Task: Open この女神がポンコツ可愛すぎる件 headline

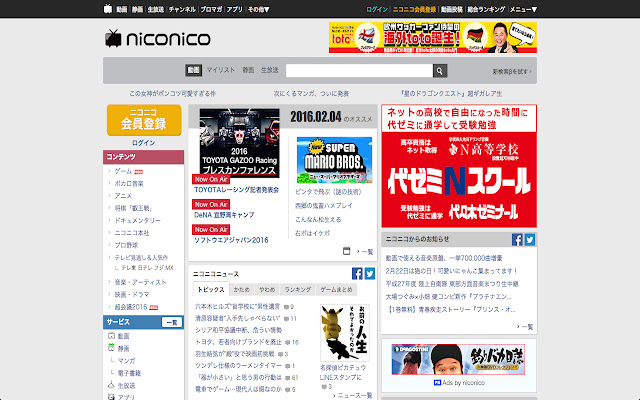Action: 173,93
